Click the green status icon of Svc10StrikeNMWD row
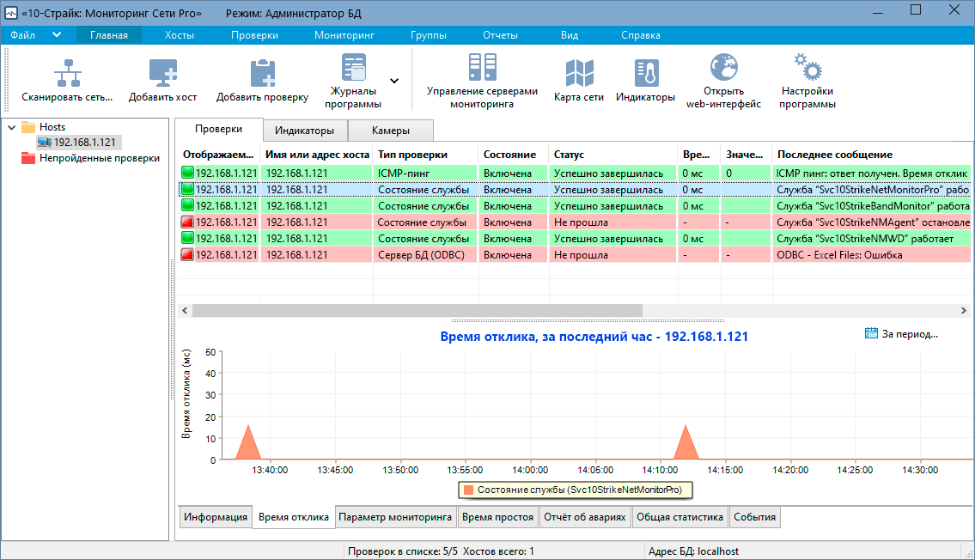Viewport: 975px width, 560px height. [187, 238]
